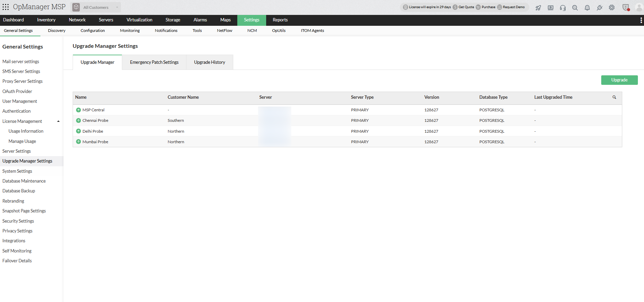This screenshot has height=302, width=644.
Task: Open the user profile avatar
Action: (639, 7)
